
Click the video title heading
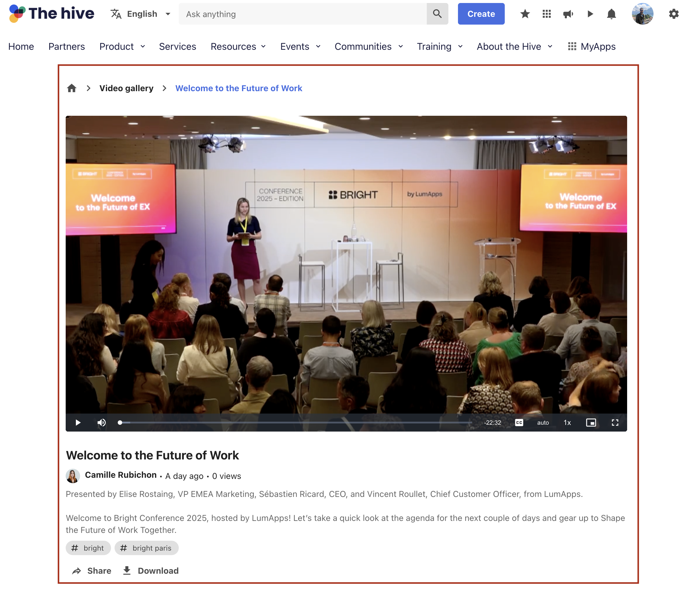tap(152, 455)
